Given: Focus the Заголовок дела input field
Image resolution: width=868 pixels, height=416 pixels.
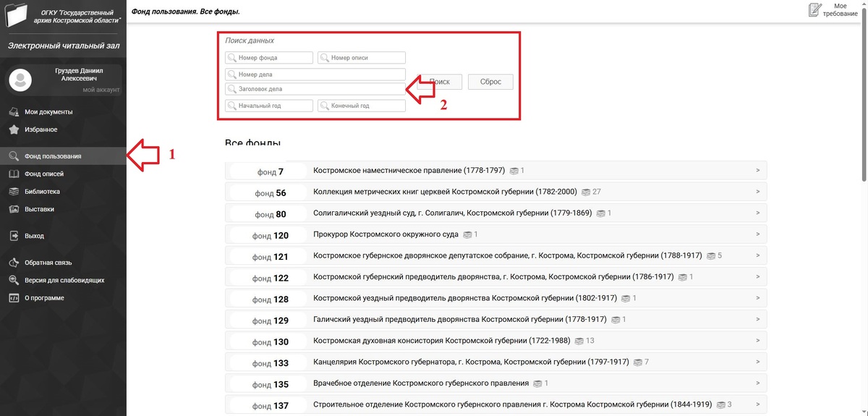Looking at the screenshot, I should (x=315, y=89).
